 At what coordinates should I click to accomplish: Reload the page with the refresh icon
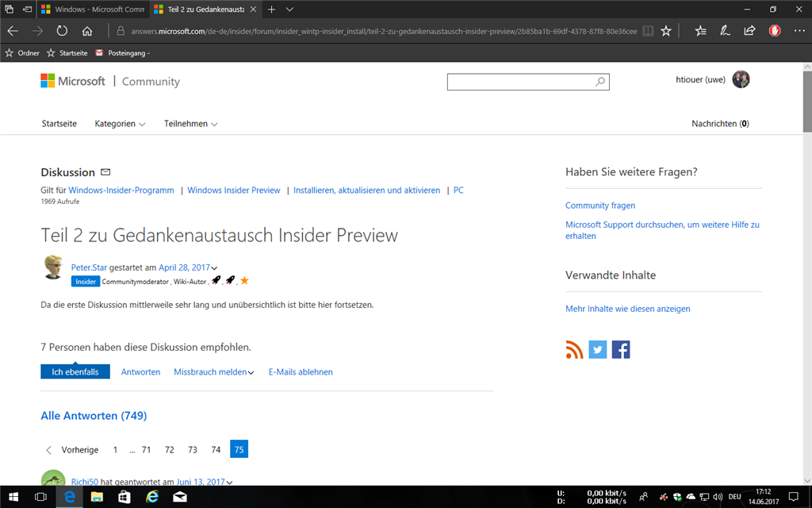(x=62, y=31)
